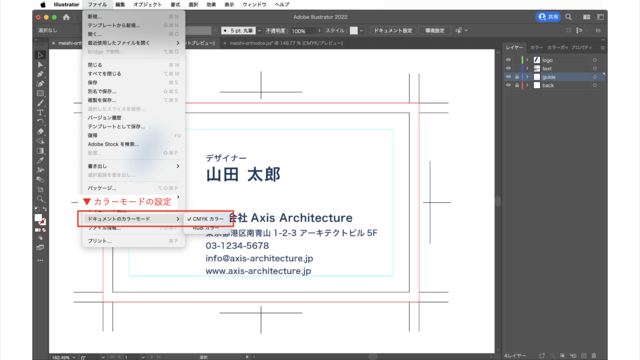The width and height of the screenshot is (640, 360).
Task: Open the 5 pt brush definition dropdown
Action: click(x=259, y=31)
